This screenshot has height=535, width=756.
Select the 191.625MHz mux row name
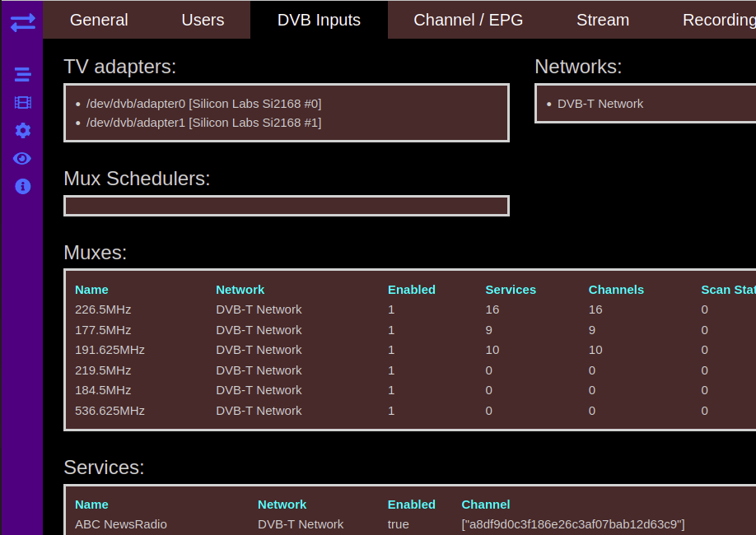110,350
